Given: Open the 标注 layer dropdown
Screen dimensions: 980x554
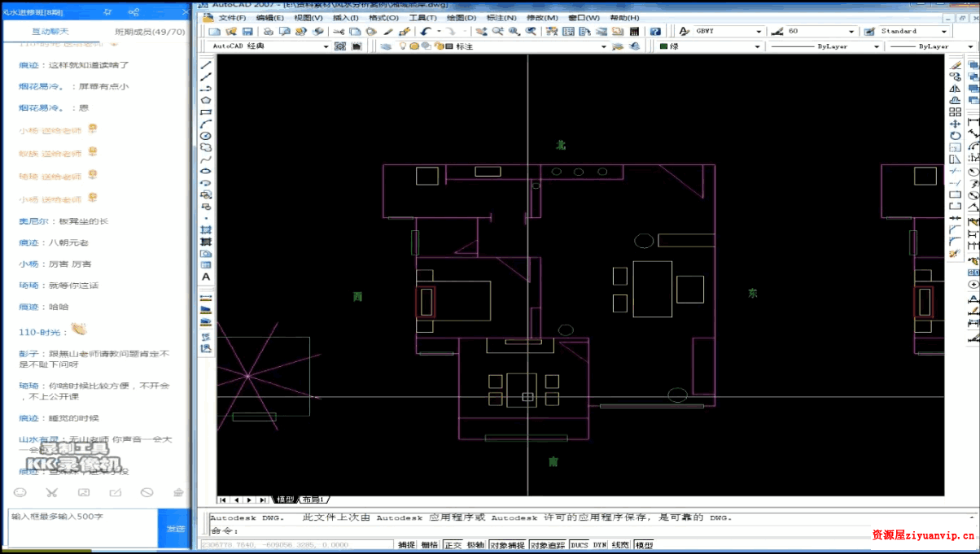Looking at the screenshot, I should point(604,46).
